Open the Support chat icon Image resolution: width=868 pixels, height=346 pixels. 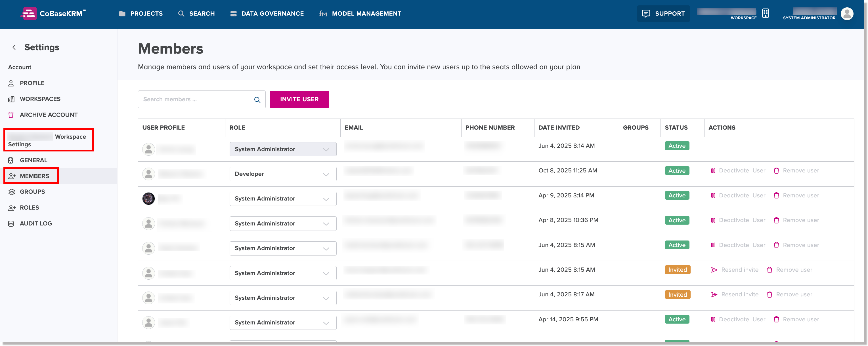pyautogui.click(x=647, y=13)
